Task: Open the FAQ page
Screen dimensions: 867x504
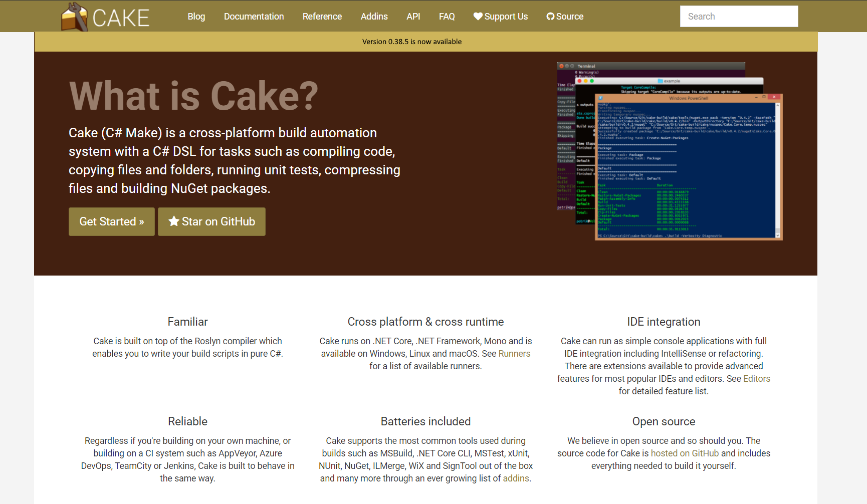Action: click(x=447, y=17)
